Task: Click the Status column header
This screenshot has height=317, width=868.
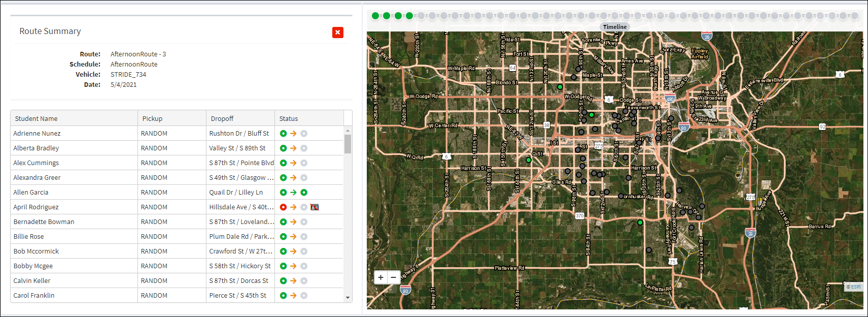Action: [x=289, y=118]
